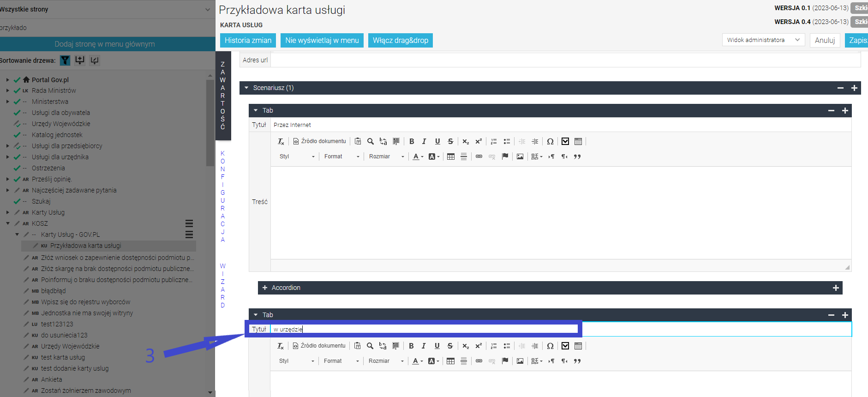The image size is (868, 397).
Task: Open text color picker in first editor
Action: pyautogui.click(x=418, y=156)
